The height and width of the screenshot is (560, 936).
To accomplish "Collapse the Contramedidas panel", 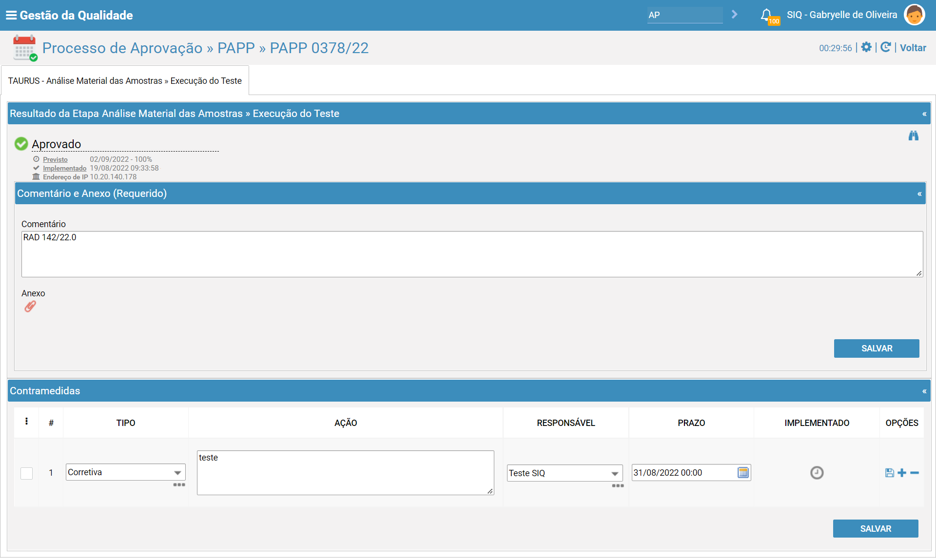I will (924, 391).
